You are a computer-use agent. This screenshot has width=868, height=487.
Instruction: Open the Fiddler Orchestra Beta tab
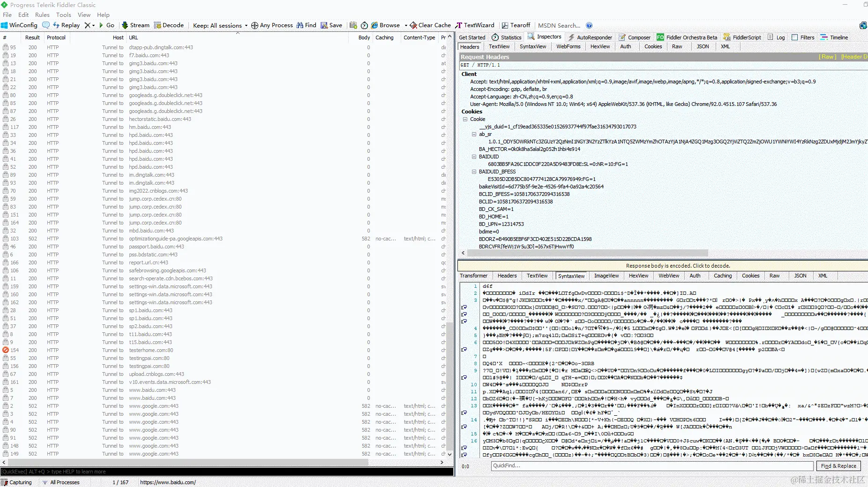687,37
